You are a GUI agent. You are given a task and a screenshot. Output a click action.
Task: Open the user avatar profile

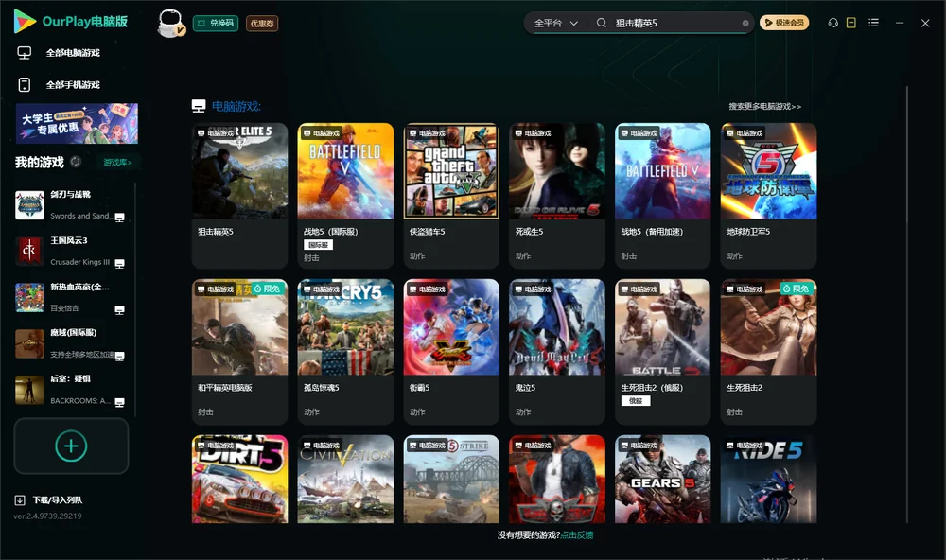(170, 23)
